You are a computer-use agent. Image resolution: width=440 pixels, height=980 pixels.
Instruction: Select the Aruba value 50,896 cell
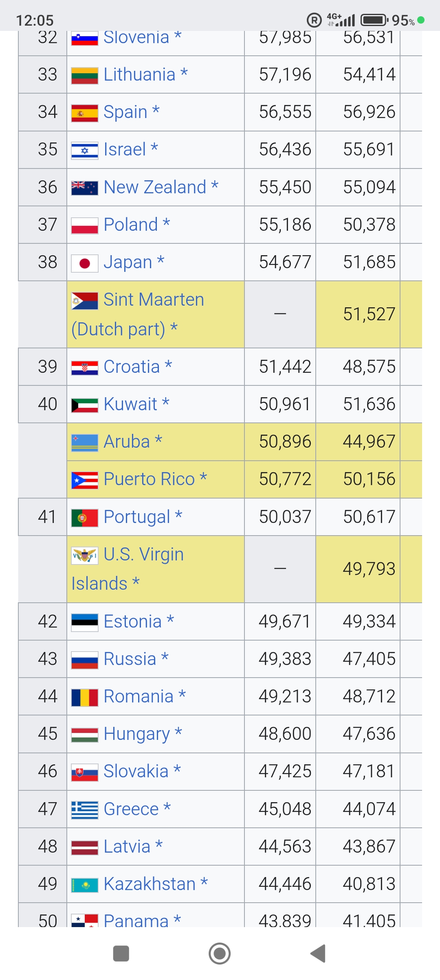(285, 442)
